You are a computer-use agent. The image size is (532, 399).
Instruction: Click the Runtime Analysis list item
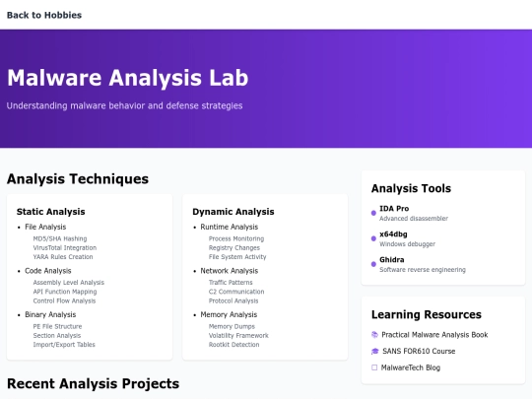pos(229,227)
